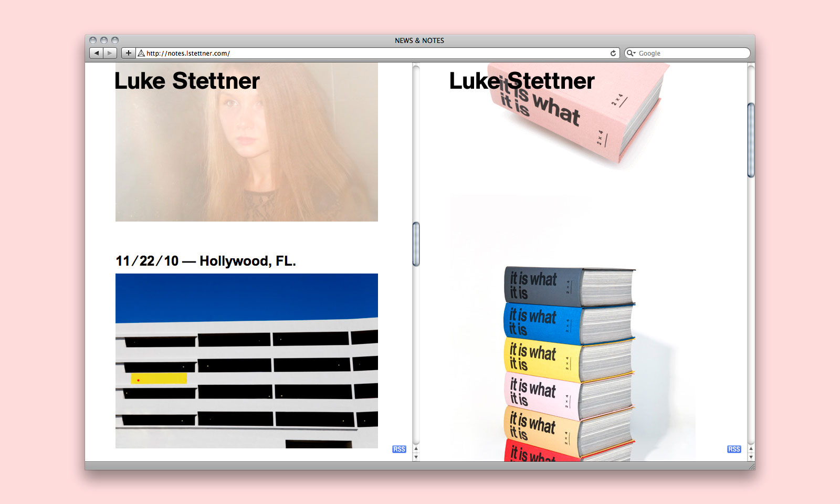Click the right pane scroll-down arrow
The image size is (840, 504).
pos(751,457)
